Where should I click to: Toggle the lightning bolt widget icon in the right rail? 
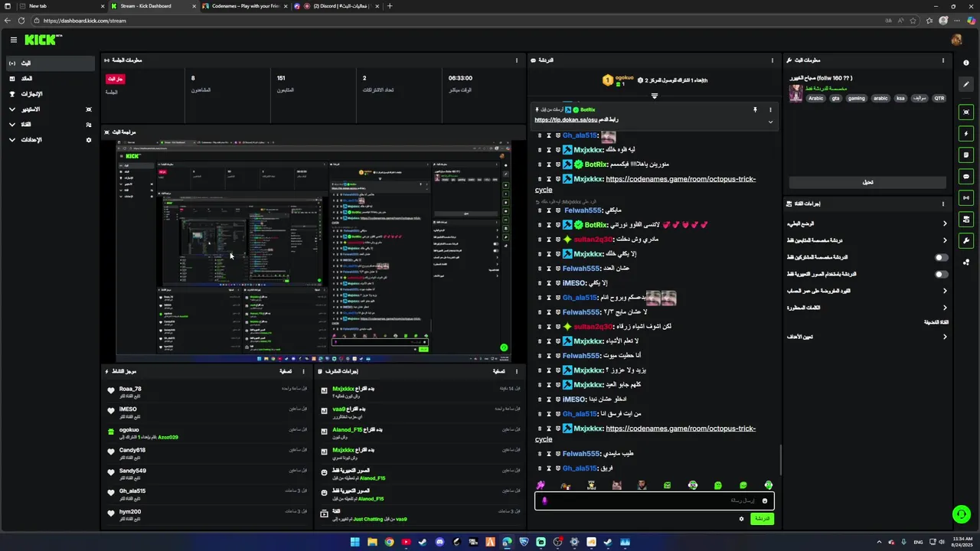[x=966, y=134]
